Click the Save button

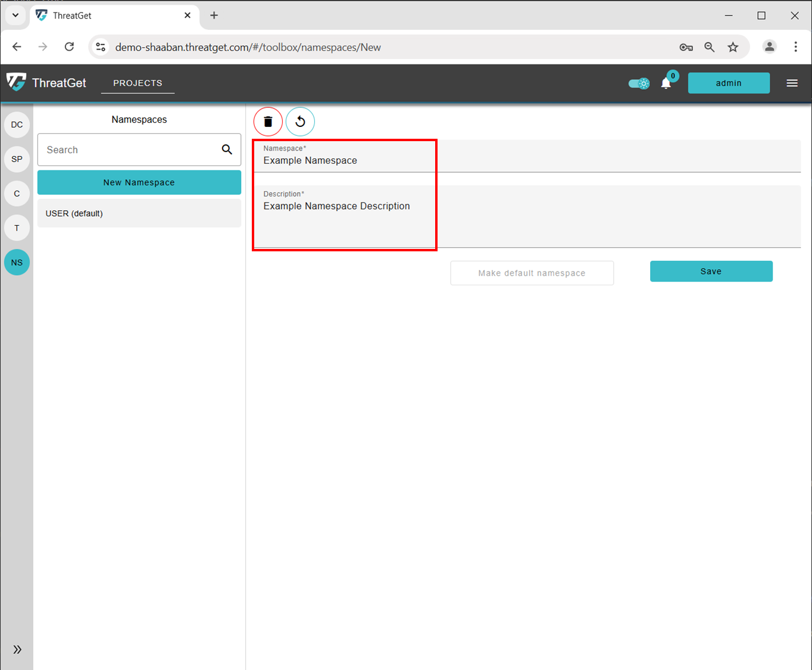click(711, 271)
